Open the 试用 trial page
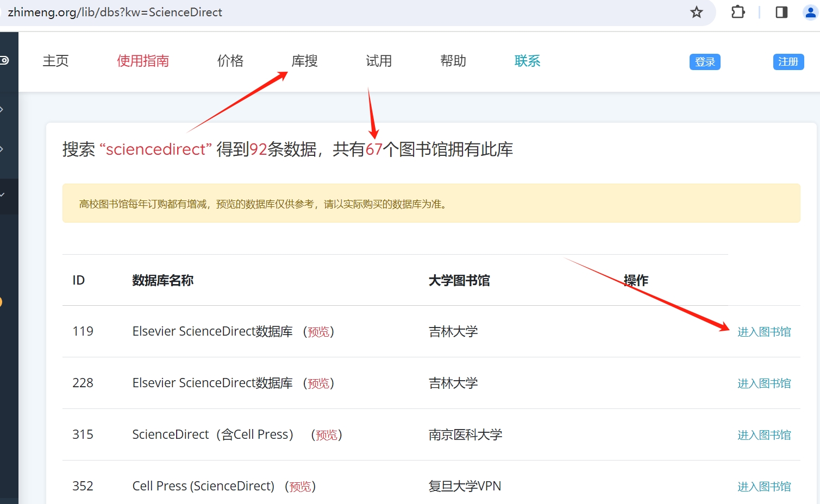The image size is (820, 504). click(379, 61)
